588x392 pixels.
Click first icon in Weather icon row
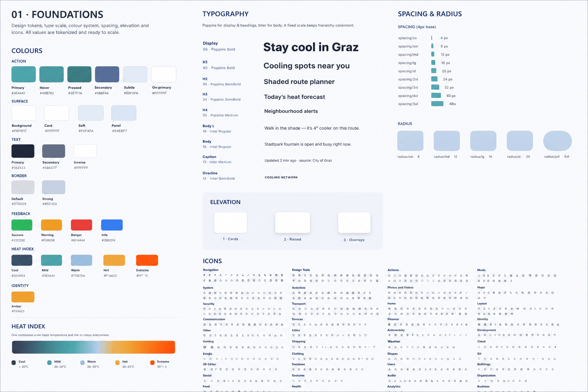[x=389, y=347]
